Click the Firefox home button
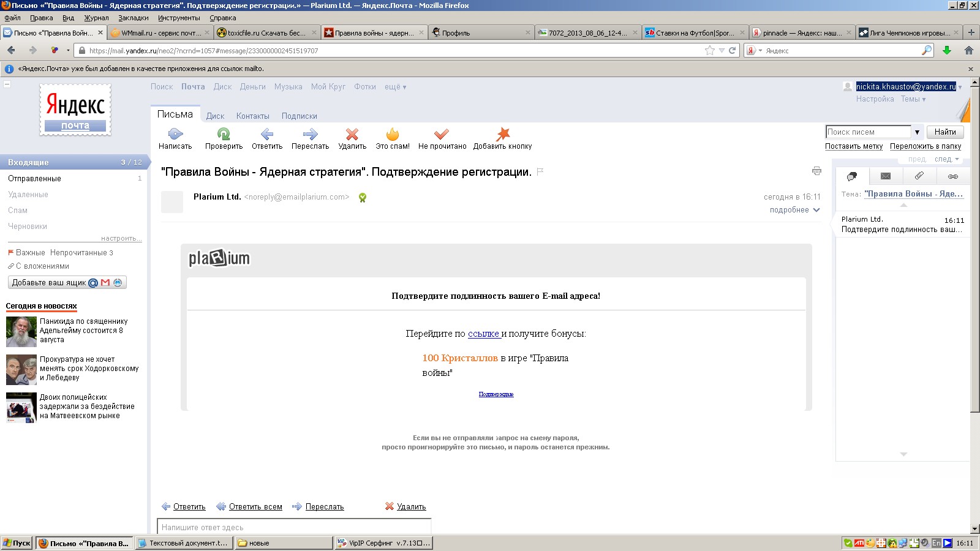The height and width of the screenshot is (551, 980). click(968, 50)
